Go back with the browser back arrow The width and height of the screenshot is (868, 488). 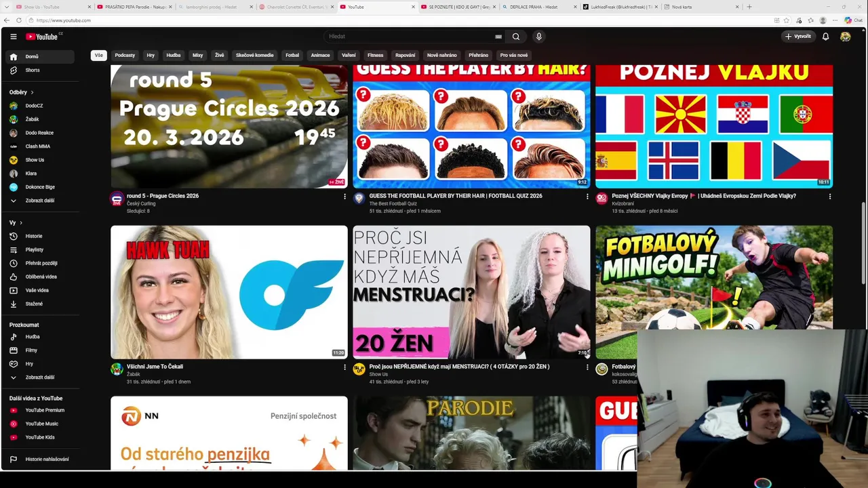pos(7,20)
